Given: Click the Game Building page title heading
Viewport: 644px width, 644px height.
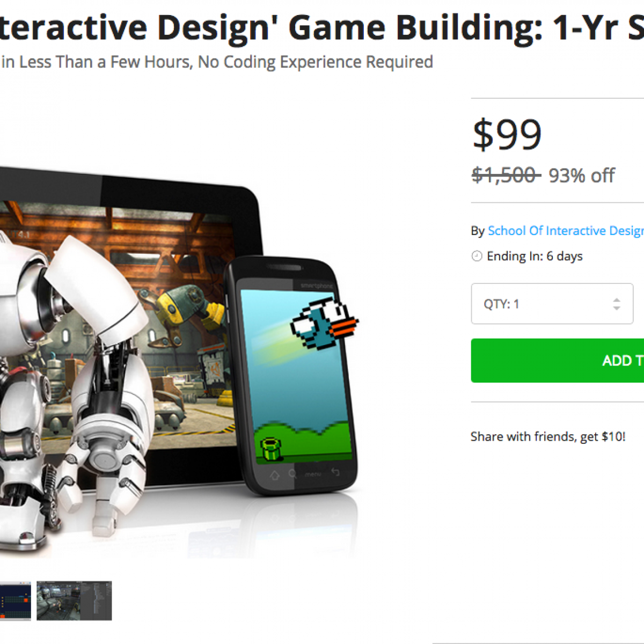Looking at the screenshot, I should tap(322, 27).
